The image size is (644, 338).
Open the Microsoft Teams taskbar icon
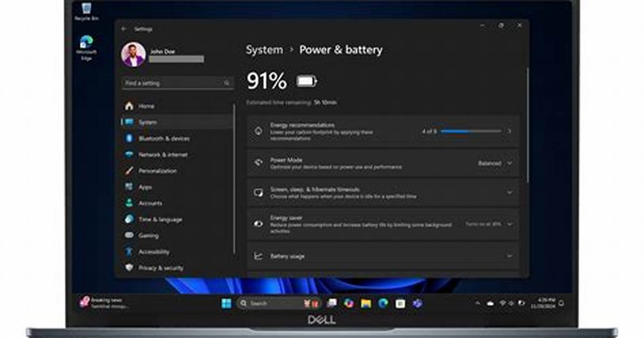[418, 304]
